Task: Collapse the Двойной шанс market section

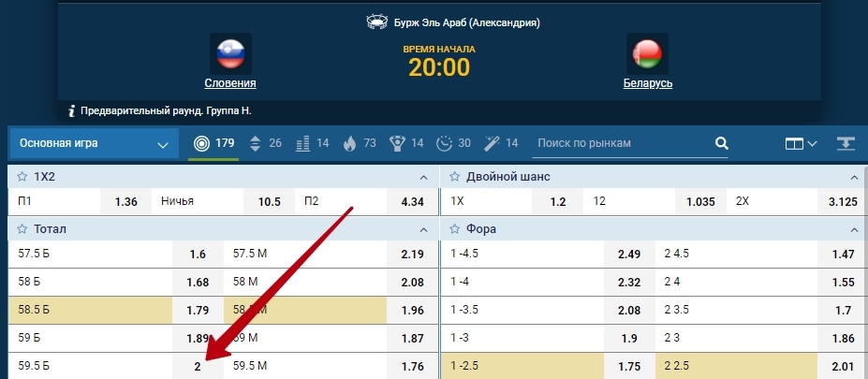Action: pyautogui.click(x=854, y=178)
